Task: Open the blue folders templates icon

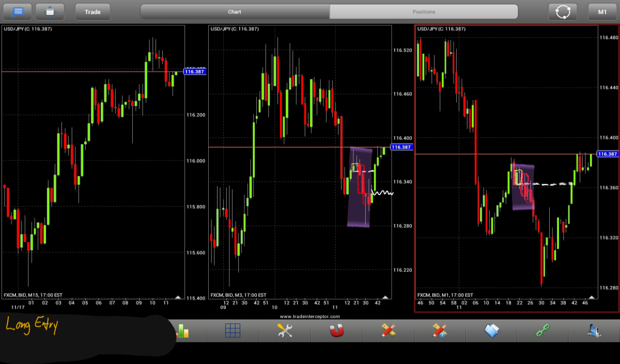Action: [491, 330]
